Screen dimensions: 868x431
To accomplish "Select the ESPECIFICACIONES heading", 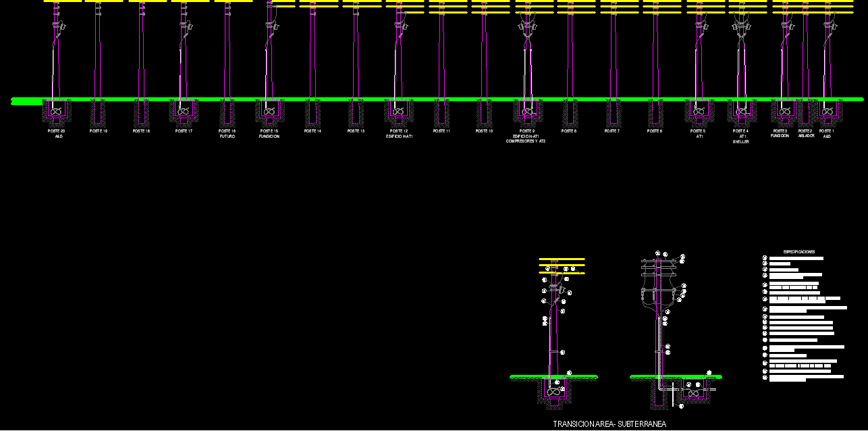I will pyautogui.click(x=799, y=251).
